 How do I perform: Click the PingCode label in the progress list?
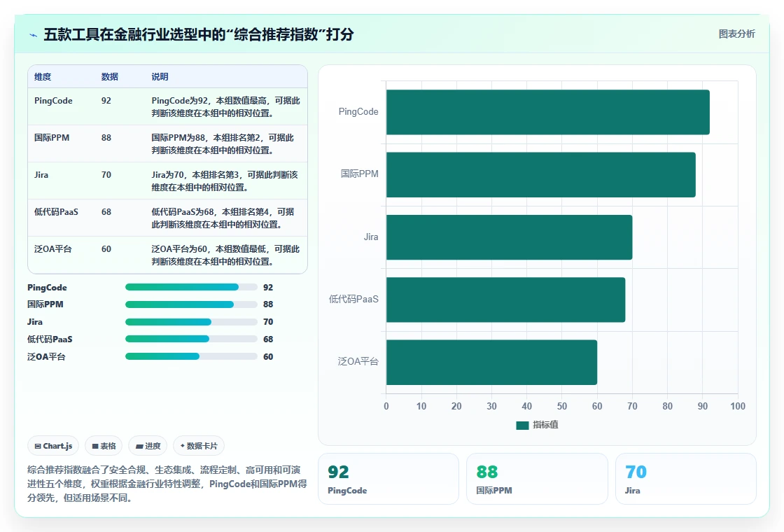click(47, 288)
